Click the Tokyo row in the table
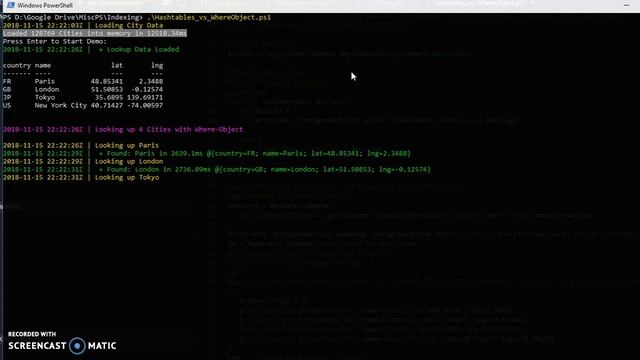This screenshot has width=640, height=360. click(x=83, y=98)
